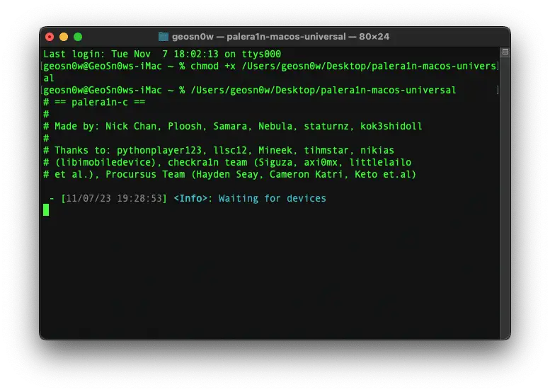This screenshot has width=550, height=392.
Task: Click the second prompt line running palera1n-macos-universal
Action: (250, 90)
